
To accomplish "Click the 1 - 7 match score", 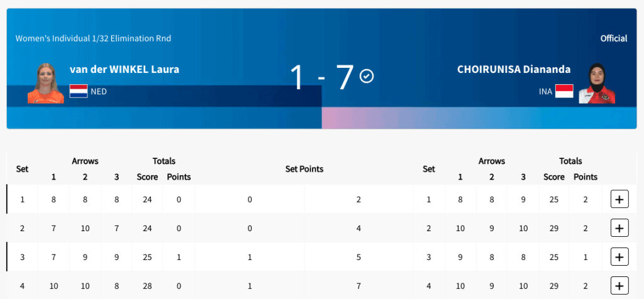I will (x=322, y=77).
